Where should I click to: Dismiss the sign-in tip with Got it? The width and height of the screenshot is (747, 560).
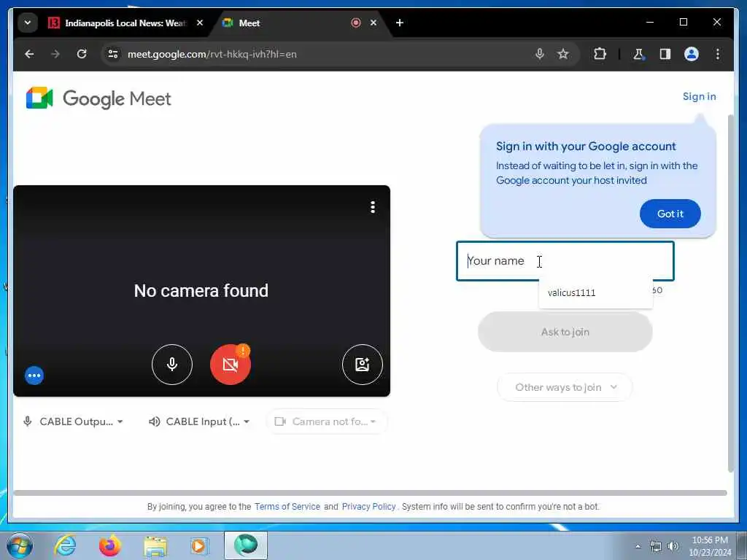670,214
